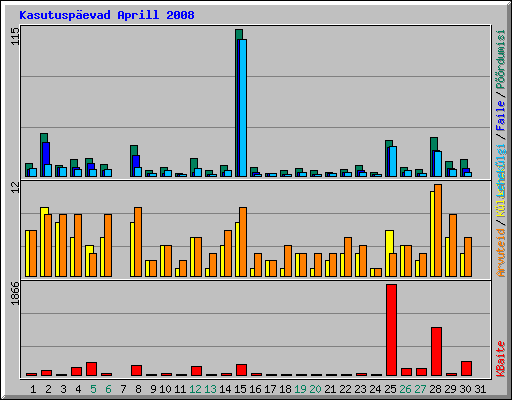Click the red KBaite bar for day 5
Screen dimensions: 512x400
91,369
